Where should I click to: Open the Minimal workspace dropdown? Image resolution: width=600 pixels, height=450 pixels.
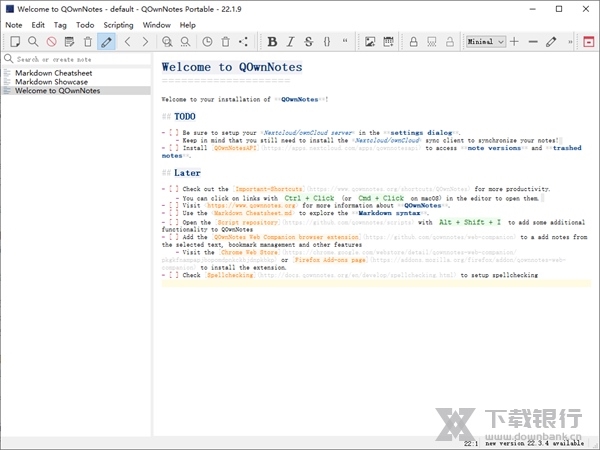pos(484,42)
